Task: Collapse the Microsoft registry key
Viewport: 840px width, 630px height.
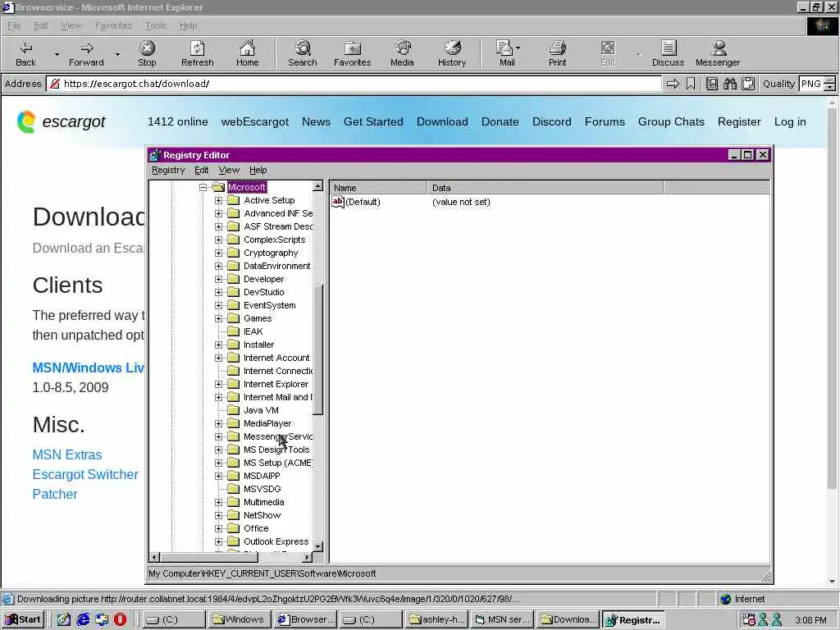Action: pyautogui.click(x=203, y=188)
